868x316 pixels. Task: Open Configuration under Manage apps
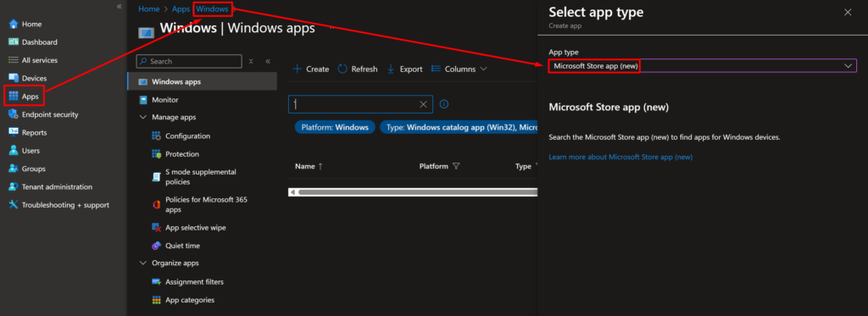187,136
